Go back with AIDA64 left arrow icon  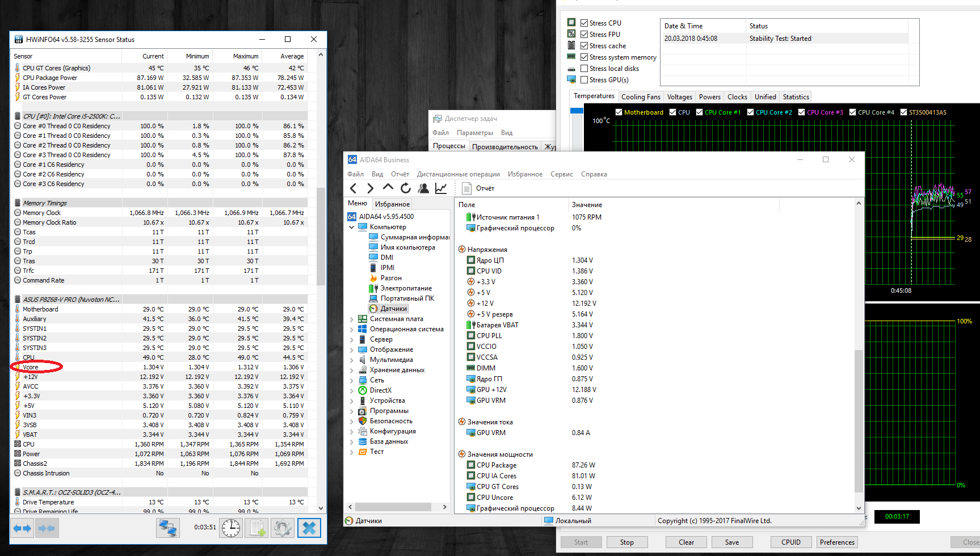tap(354, 188)
